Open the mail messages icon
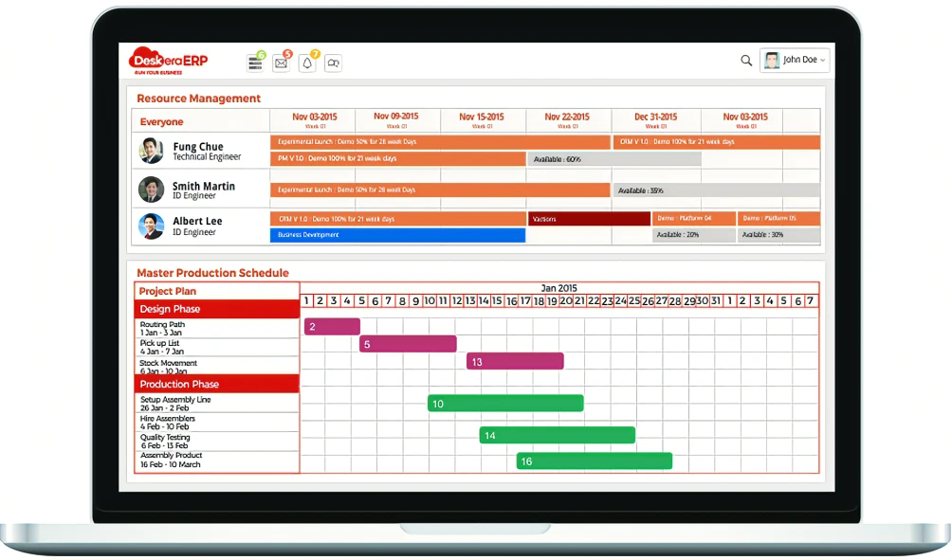Viewport: 952px width, 560px height. [x=281, y=63]
